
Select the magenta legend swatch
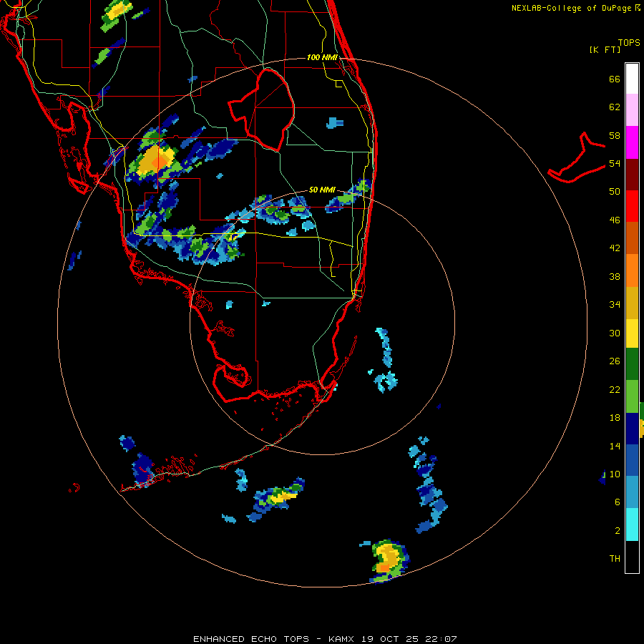click(632, 142)
